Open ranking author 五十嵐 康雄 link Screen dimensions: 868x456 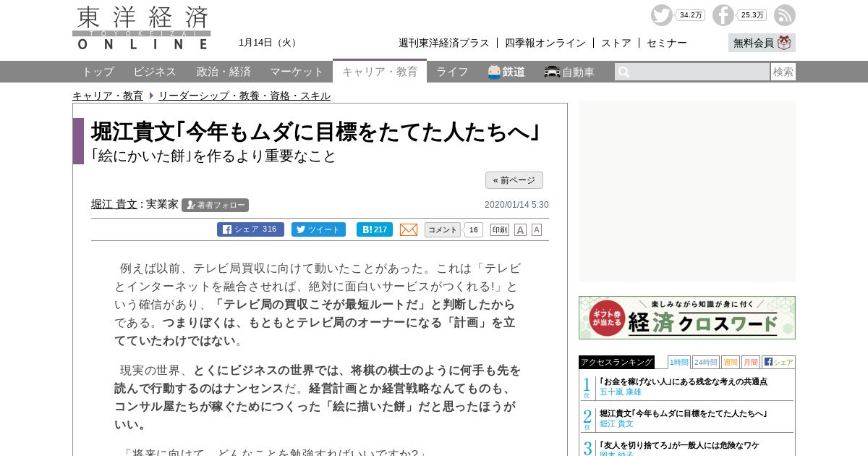coord(621,392)
